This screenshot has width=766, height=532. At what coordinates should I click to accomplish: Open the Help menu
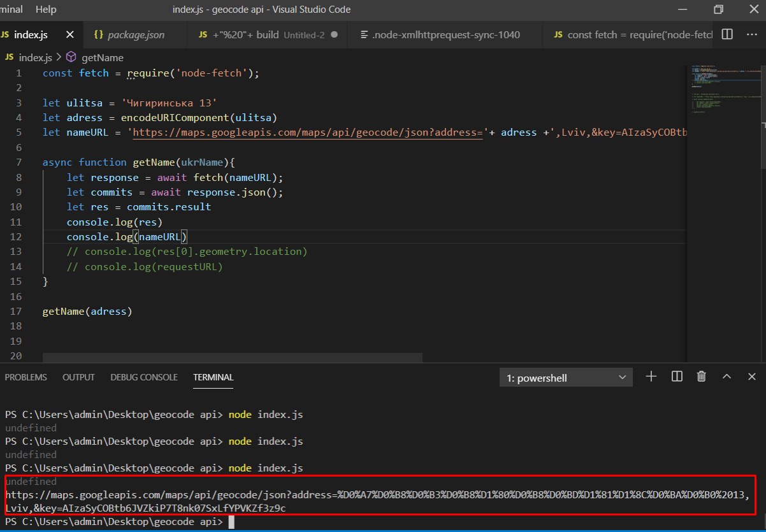click(x=46, y=10)
